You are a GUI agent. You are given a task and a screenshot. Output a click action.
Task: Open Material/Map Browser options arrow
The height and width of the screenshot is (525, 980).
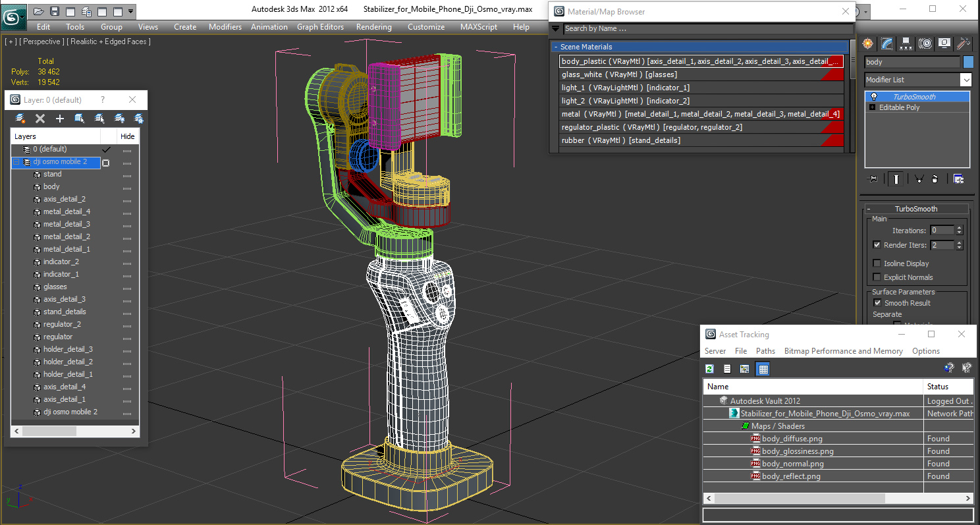click(556, 28)
